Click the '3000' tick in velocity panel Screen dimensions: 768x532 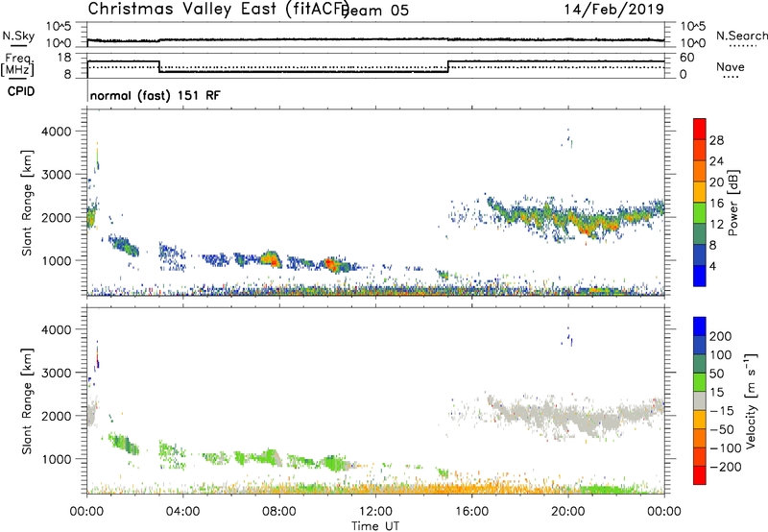pyautogui.click(x=56, y=373)
